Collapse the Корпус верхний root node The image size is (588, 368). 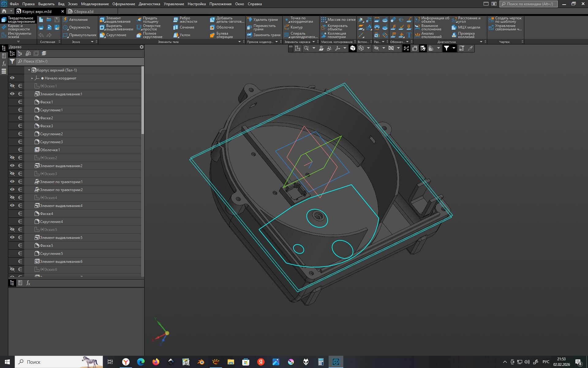(29, 70)
